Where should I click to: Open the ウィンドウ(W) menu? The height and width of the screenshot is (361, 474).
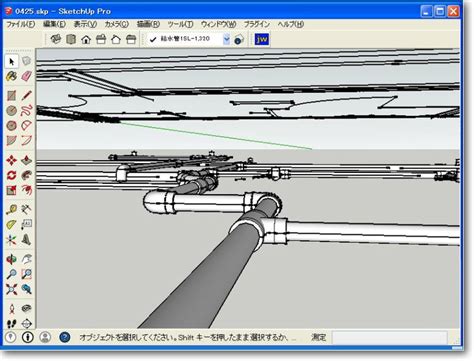pos(218,24)
